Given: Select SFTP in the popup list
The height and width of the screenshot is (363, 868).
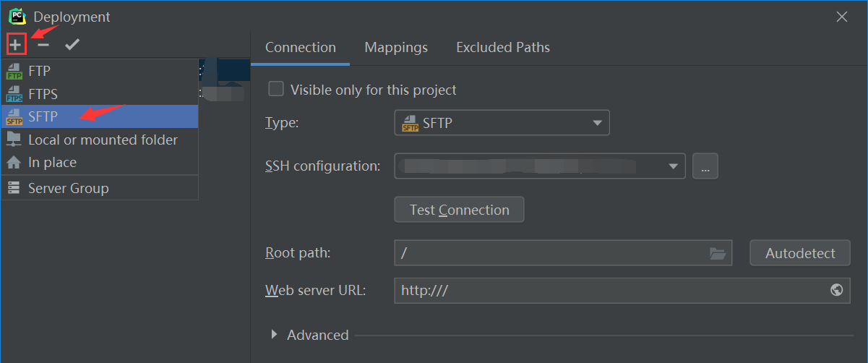Looking at the screenshot, I should (99, 116).
